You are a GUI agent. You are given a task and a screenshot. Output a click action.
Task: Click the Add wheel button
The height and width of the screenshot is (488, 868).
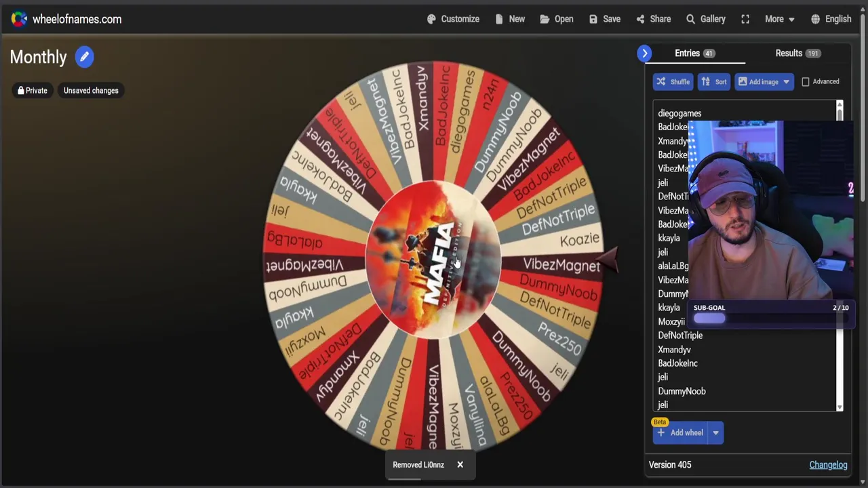(x=680, y=432)
